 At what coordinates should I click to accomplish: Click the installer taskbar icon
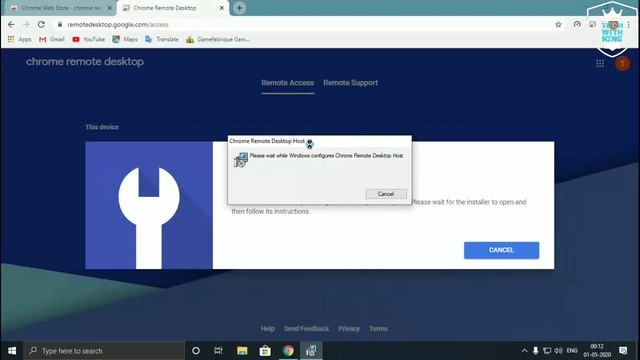pos(311,351)
